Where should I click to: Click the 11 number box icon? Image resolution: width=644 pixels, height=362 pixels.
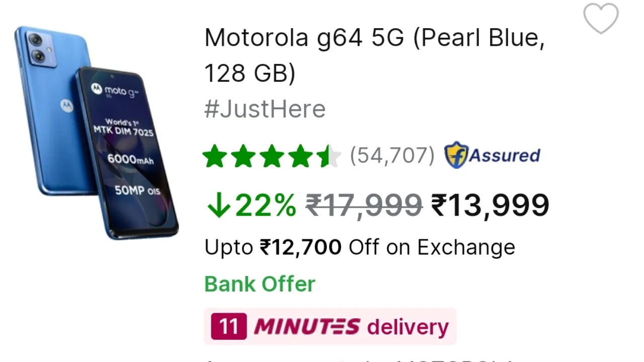(x=229, y=326)
